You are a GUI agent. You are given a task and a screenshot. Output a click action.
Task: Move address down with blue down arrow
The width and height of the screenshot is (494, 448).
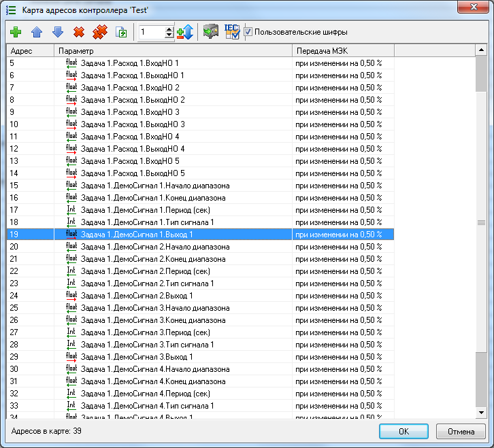57,32
